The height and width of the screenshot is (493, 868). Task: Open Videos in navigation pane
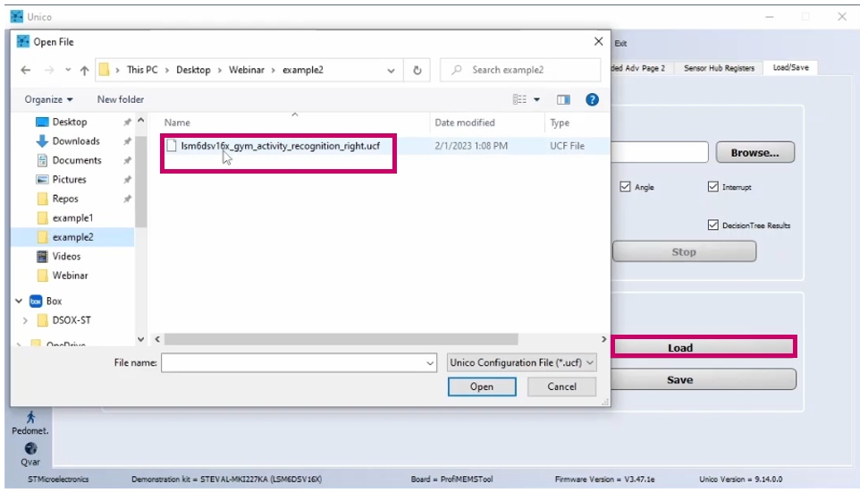pos(66,257)
